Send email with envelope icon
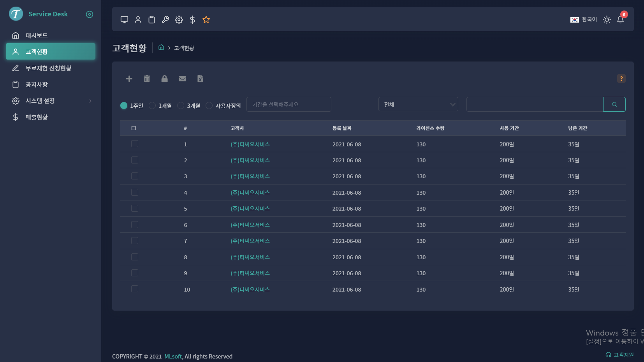The image size is (644, 362). pyautogui.click(x=183, y=79)
